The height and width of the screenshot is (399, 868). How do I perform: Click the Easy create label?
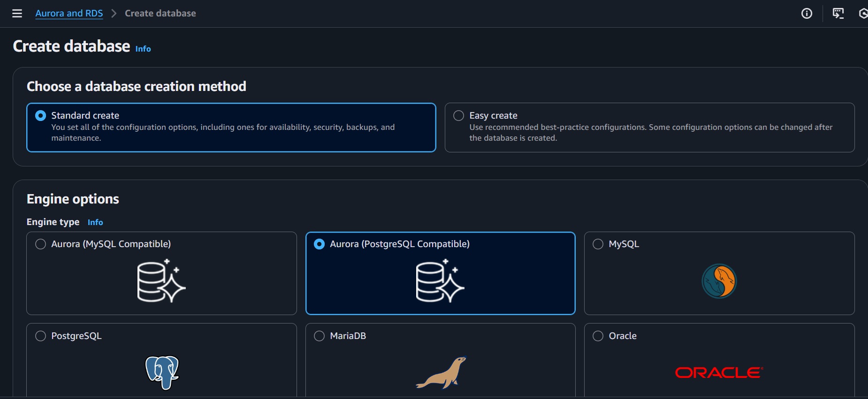494,115
